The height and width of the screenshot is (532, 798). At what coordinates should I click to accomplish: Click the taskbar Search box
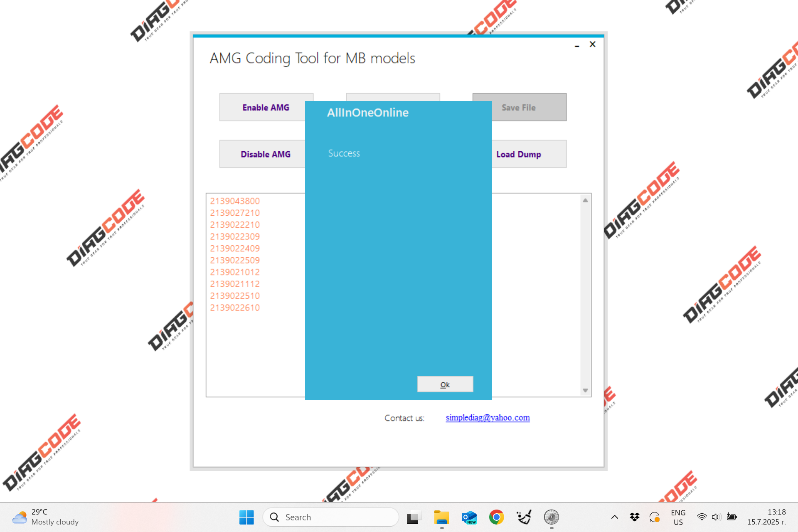[331, 517]
